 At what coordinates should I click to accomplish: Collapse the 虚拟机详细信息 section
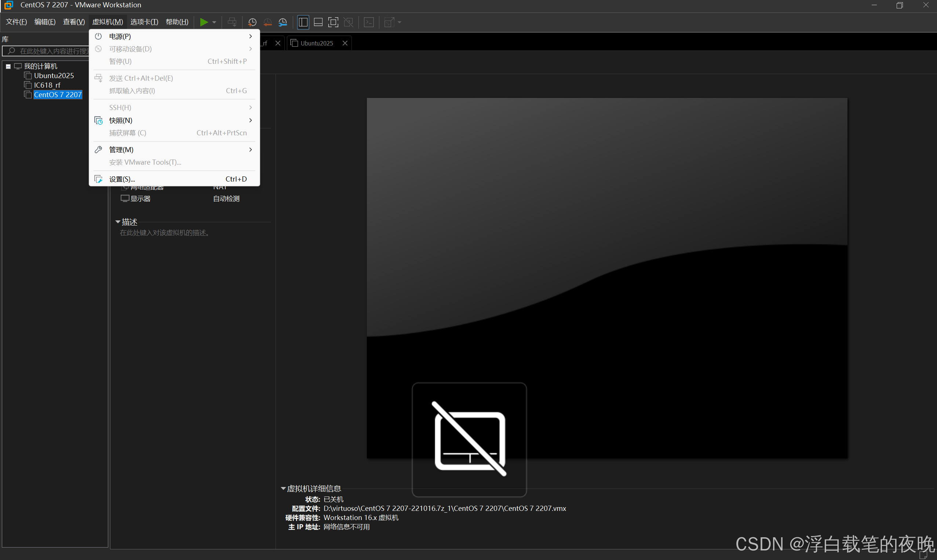(283, 488)
